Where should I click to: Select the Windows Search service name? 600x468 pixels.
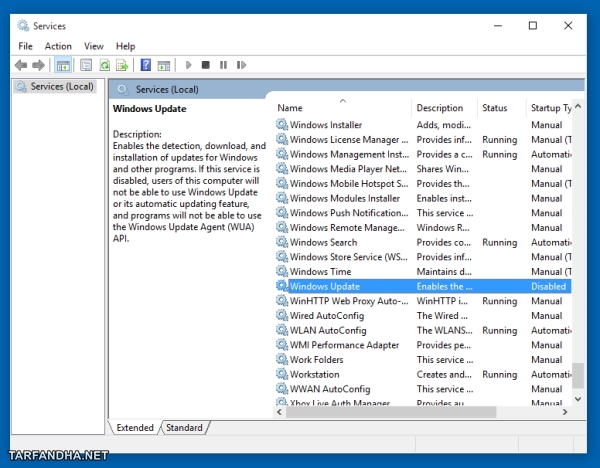click(323, 242)
